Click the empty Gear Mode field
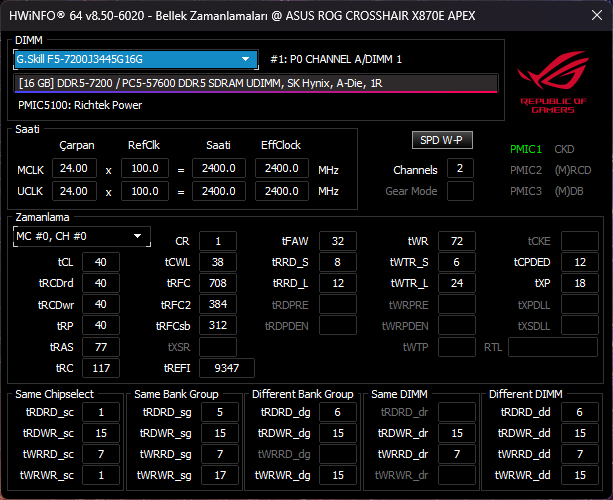 pos(460,191)
